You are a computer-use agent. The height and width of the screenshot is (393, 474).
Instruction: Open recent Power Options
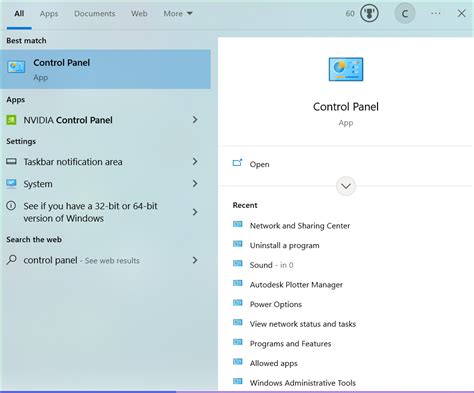[x=276, y=304]
